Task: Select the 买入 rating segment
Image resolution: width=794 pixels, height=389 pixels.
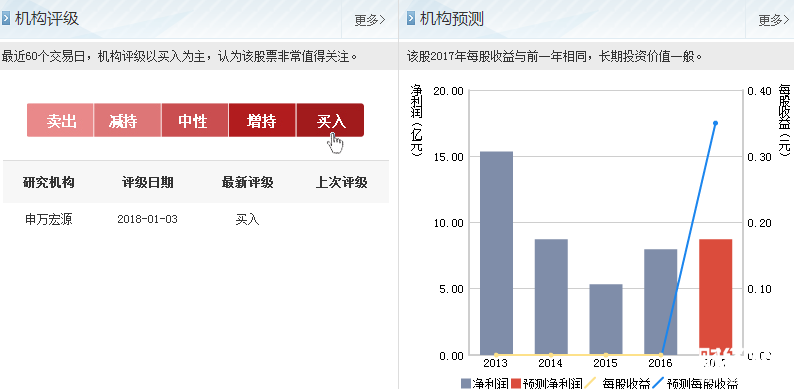Action: click(330, 121)
